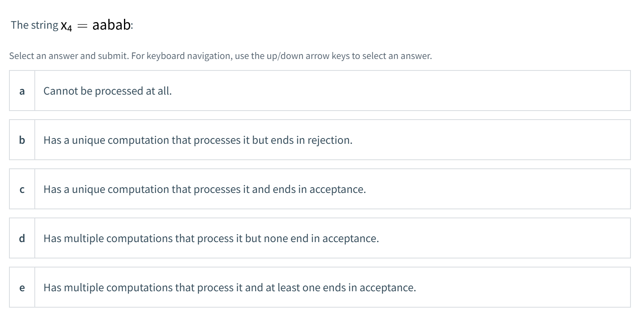Viewport: 644px width, 315px height.
Task: Click the letter 'e' answer label box
Action: [22, 288]
